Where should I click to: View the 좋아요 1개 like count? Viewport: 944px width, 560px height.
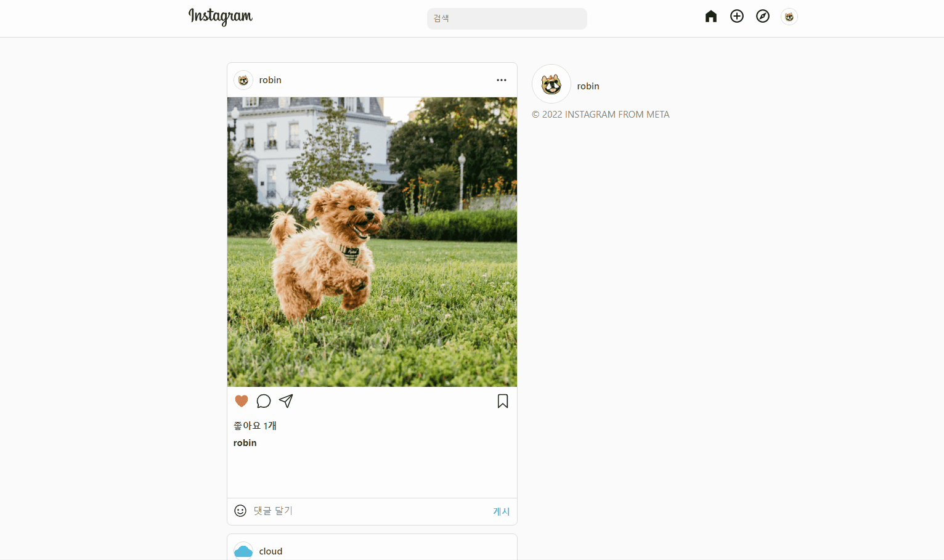254,426
